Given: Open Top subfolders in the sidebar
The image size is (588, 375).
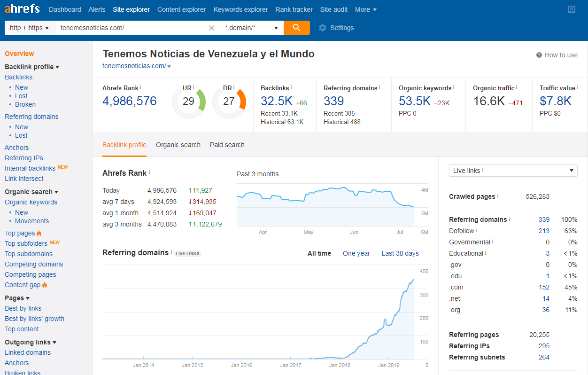Looking at the screenshot, I should coord(26,243).
